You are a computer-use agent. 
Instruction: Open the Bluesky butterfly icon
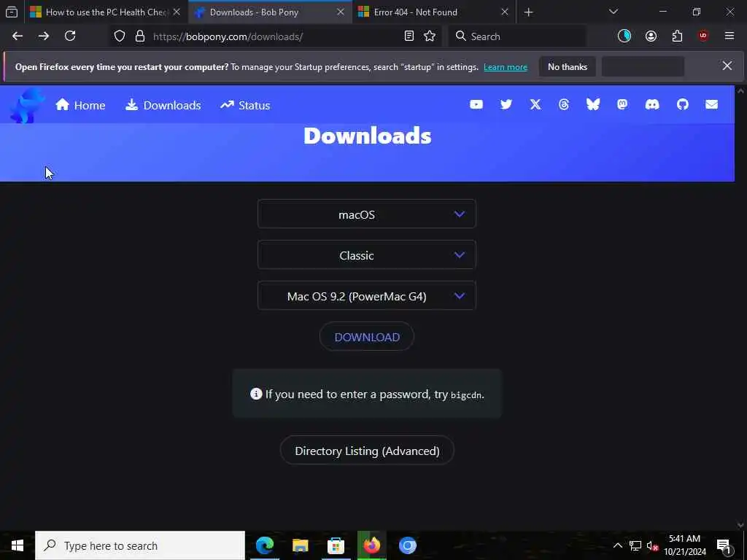pyautogui.click(x=593, y=104)
